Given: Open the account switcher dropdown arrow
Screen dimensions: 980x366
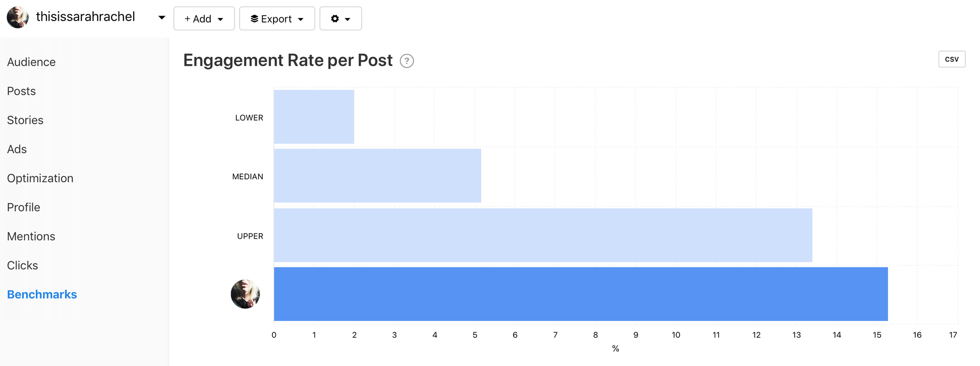Looking at the screenshot, I should [161, 18].
